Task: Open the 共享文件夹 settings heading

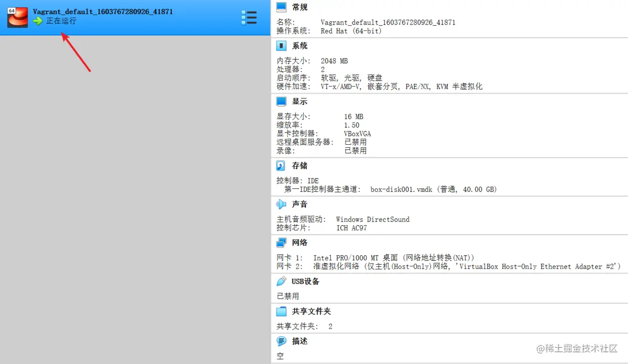Action: click(311, 311)
